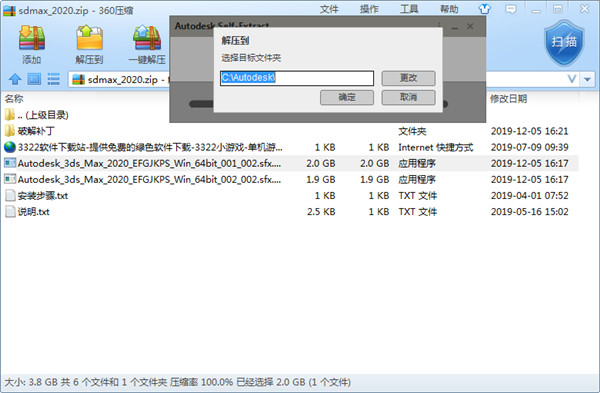
Task: Click icon of Autodesk 001_002.sfx file
Action: [x=10, y=163]
